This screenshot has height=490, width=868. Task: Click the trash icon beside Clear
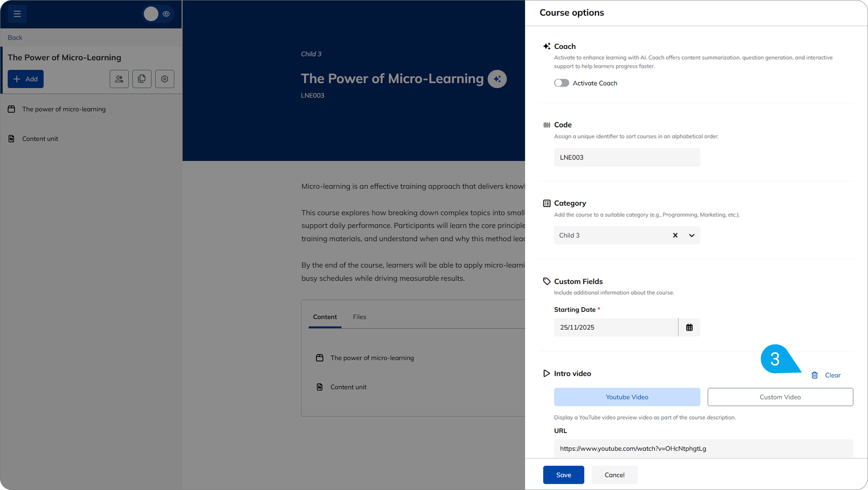point(814,375)
